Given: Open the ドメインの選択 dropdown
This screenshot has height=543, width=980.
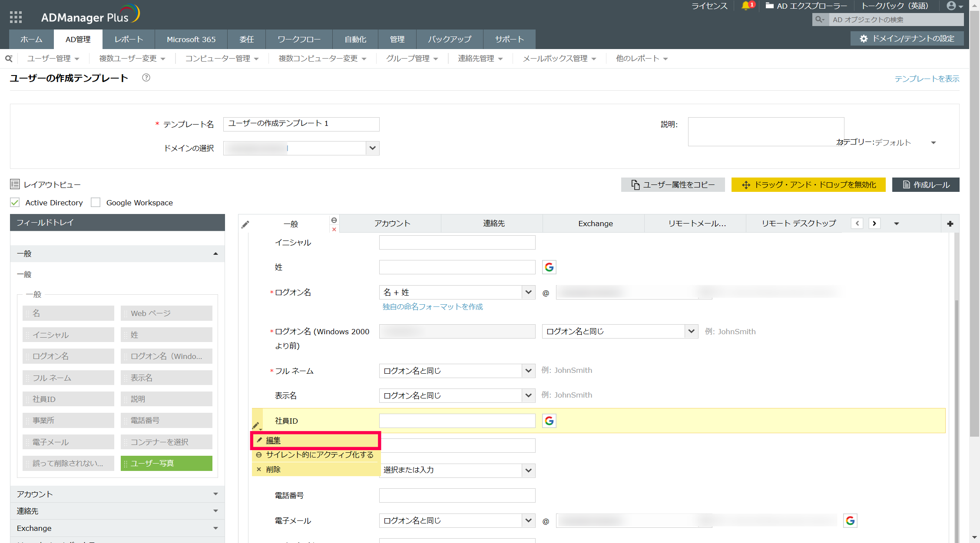Looking at the screenshot, I should click(372, 148).
